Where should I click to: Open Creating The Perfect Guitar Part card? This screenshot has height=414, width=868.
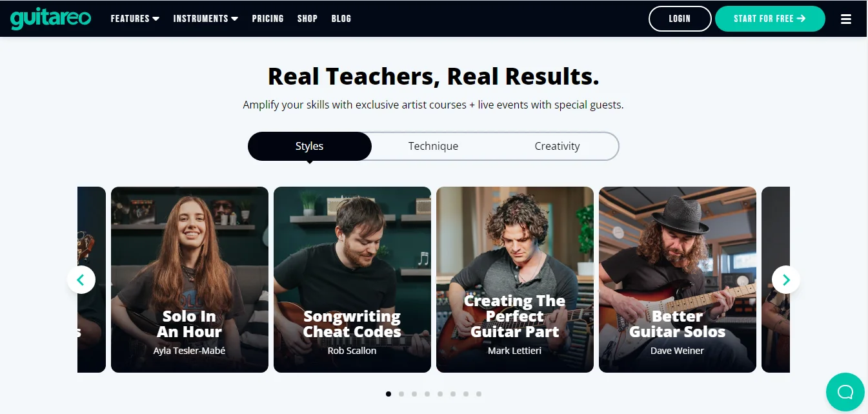(515, 280)
